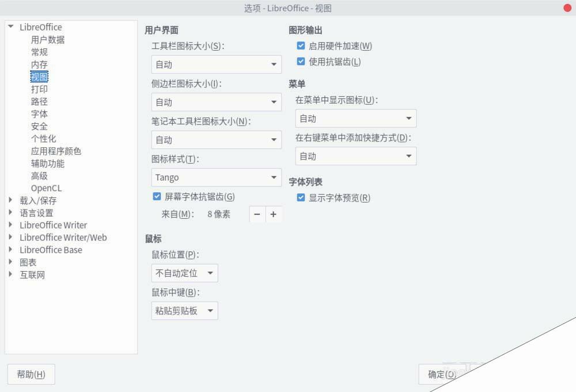Image resolution: width=576 pixels, height=392 pixels.
Task: Expand the 载入/保存 tree node
Action: 10,200
